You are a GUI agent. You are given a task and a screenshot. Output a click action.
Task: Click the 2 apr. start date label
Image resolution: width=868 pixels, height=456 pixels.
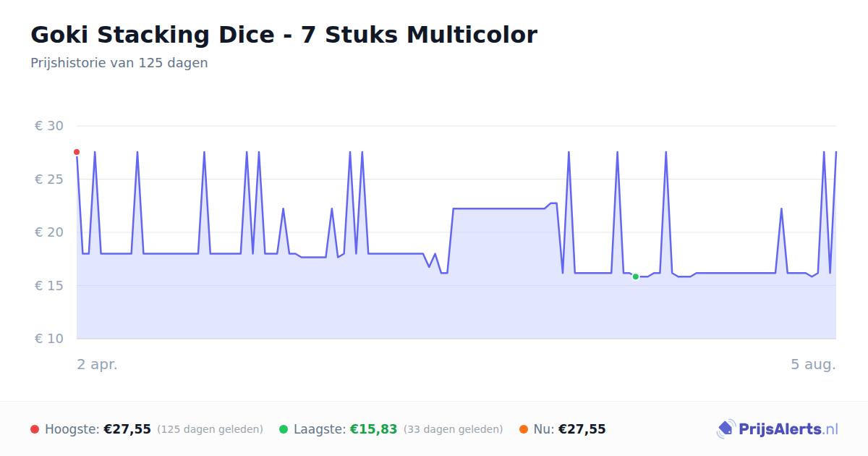coord(98,365)
